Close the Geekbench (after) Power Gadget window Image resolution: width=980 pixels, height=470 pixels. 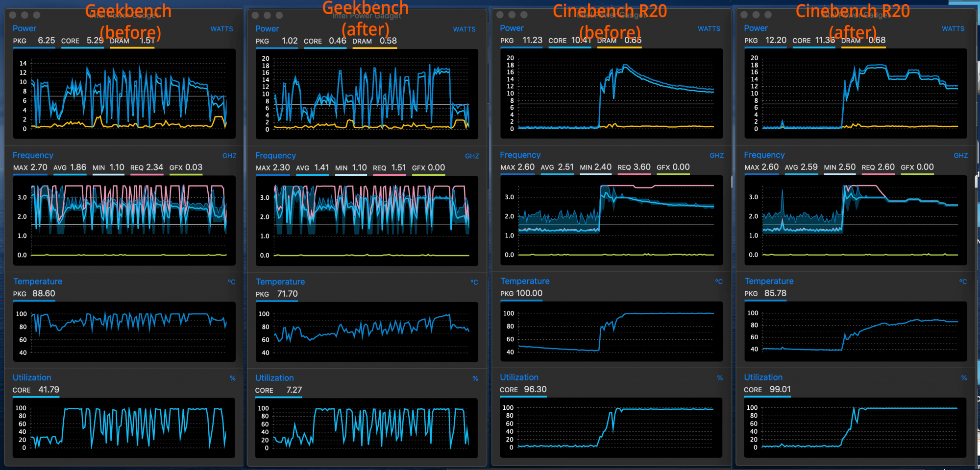click(255, 15)
